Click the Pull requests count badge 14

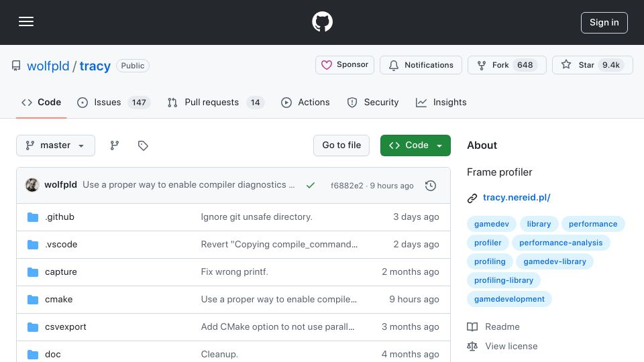[255, 102]
